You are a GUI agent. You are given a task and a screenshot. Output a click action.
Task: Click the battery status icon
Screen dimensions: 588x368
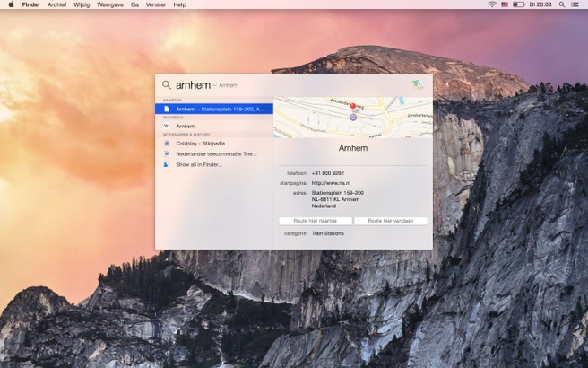click(x=519, y=4)
